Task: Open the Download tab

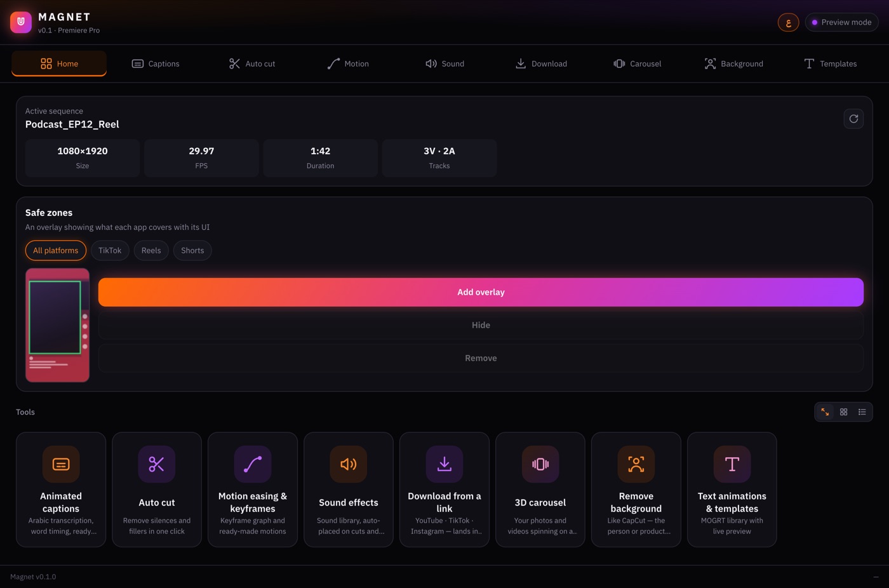Action: (x=541, y=63)
